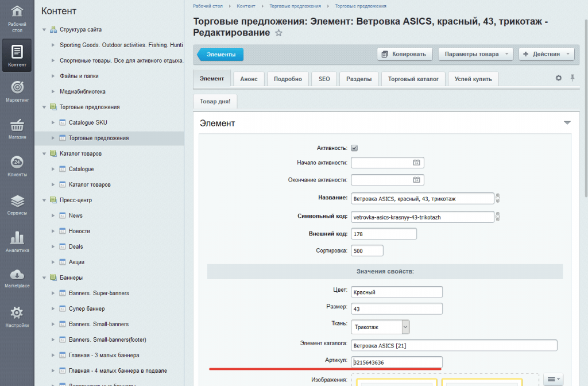The width and height of the screenshot is (588, 386).
Task: Open tab settings gear icon
Action: 558,78
